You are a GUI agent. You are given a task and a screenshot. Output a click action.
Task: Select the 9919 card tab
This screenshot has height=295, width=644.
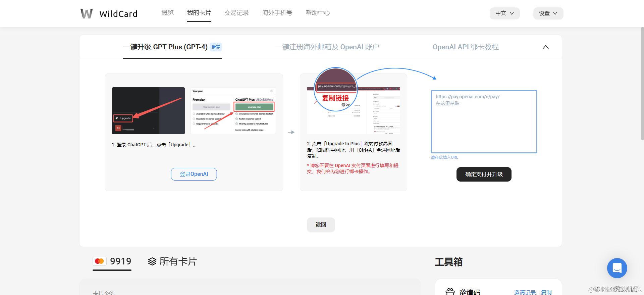[112, 261]
